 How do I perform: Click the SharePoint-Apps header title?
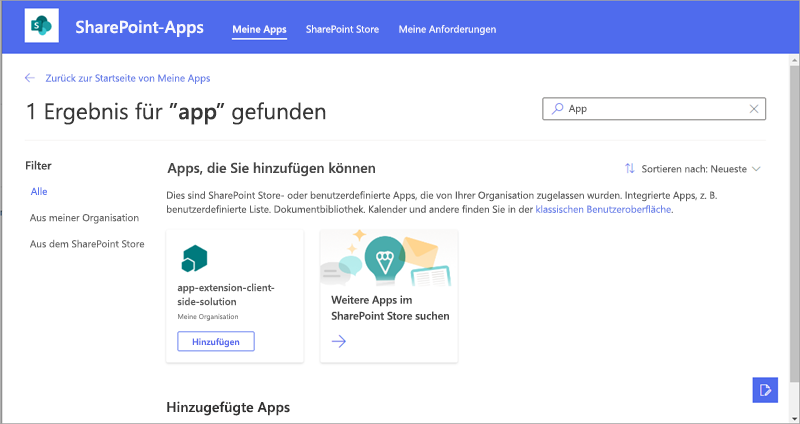point(139,27)
